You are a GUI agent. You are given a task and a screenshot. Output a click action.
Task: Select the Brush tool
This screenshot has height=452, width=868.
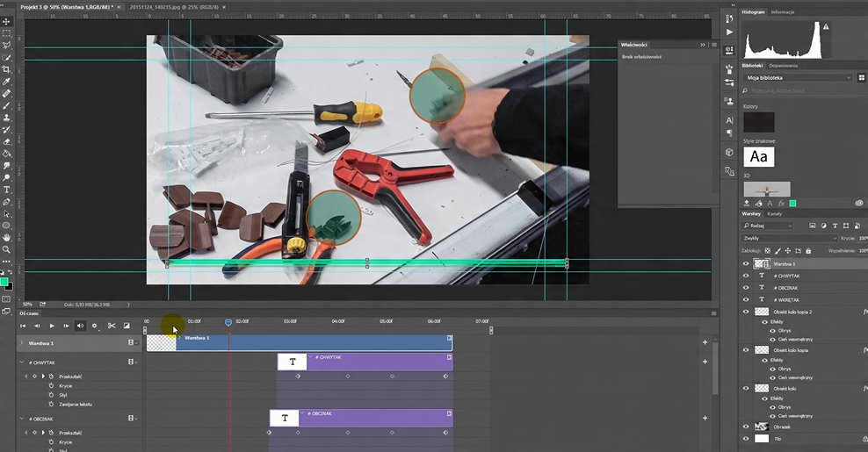click(x=7, y=105)
